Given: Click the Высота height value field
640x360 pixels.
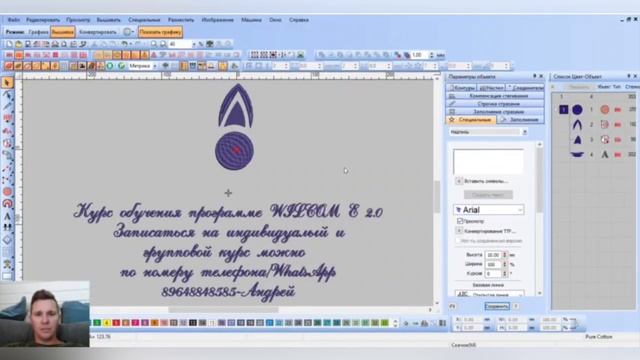Looking at the screenshot, I should (x=493, y=255).
